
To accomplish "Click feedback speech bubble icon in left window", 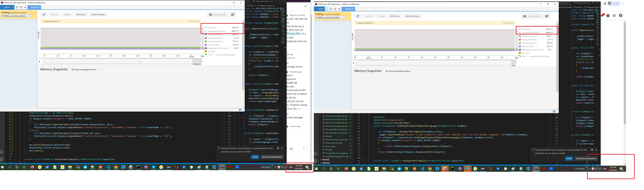I will tap(240, 110).
